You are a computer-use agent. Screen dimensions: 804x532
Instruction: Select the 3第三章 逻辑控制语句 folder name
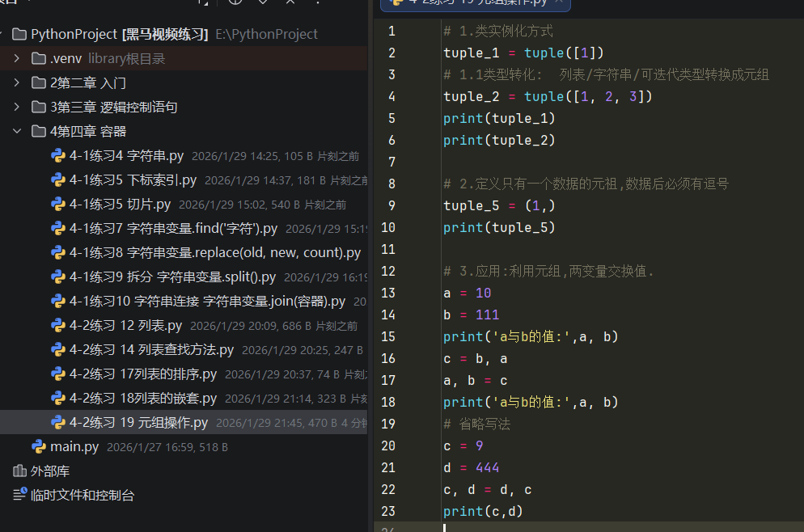click(x=114, y=107)
